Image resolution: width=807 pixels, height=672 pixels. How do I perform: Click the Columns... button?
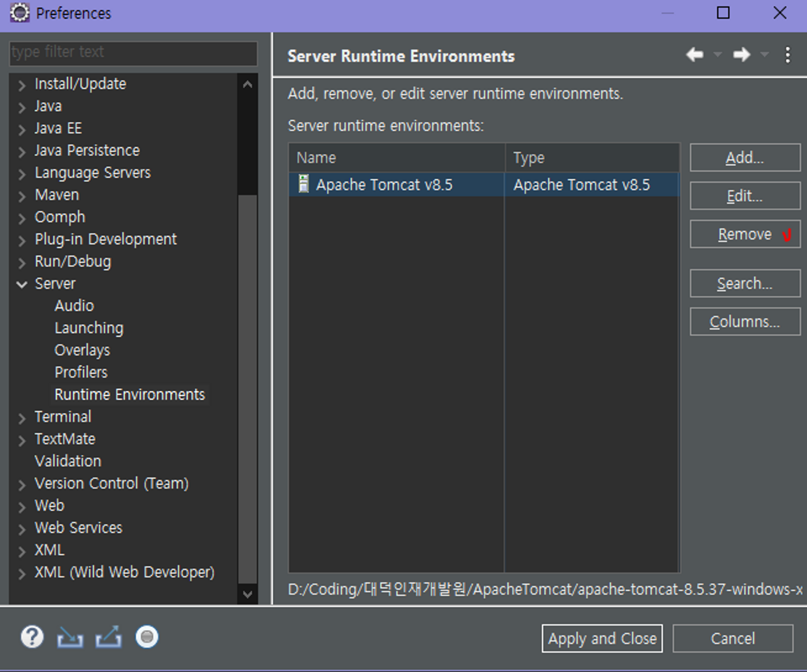pos(745,321)
